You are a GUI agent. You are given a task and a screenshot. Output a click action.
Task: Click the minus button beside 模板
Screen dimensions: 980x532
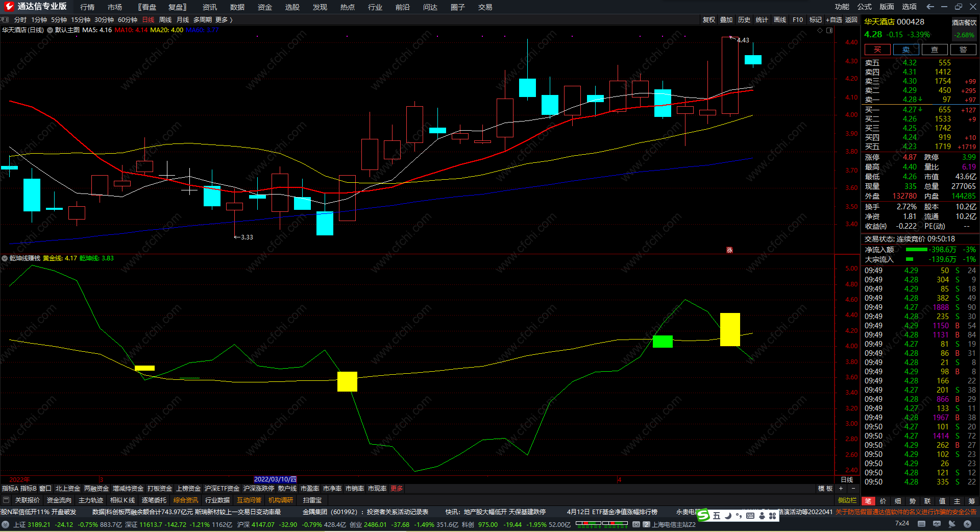[x=853, y=489]
